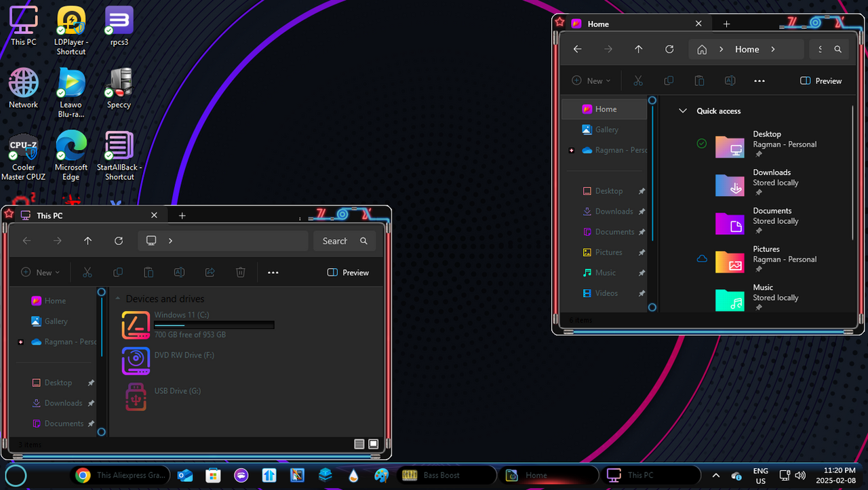The width and height of the screenshot is (868, 490).
Task: Switch to large icons view in This PC
Action: [373, 444]
